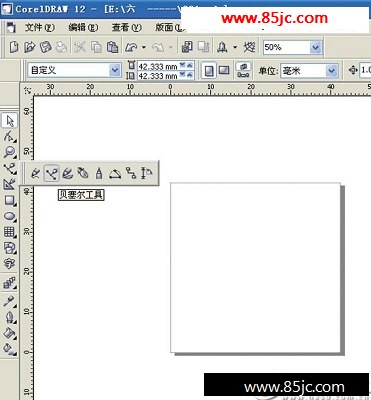Open the Outline pen tool
The image size is (371, 400).
point(10,317)
